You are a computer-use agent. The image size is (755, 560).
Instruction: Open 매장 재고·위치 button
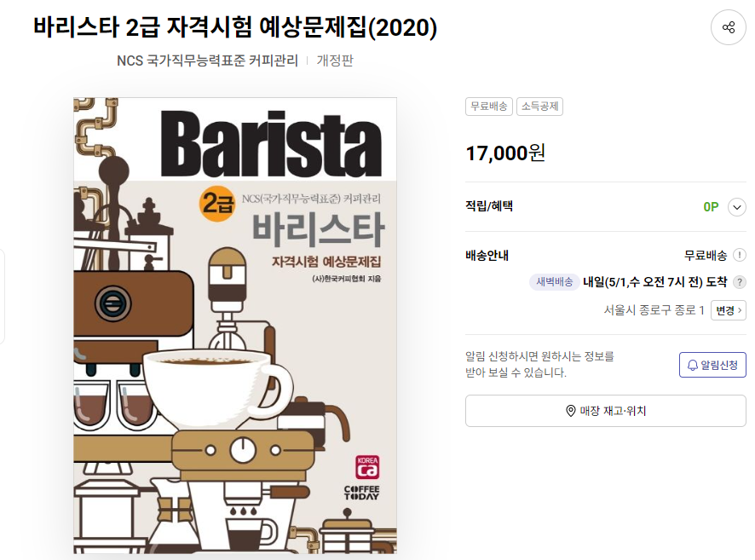605,411
